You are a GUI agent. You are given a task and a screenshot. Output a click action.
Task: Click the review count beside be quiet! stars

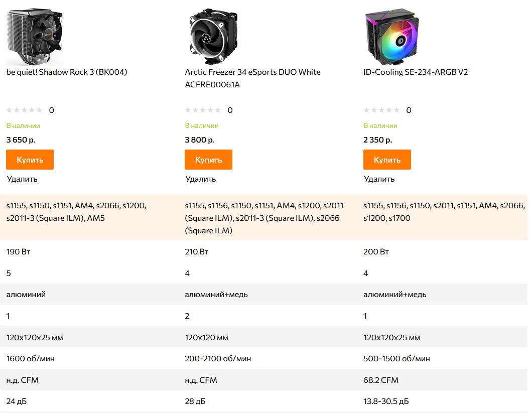52,110
